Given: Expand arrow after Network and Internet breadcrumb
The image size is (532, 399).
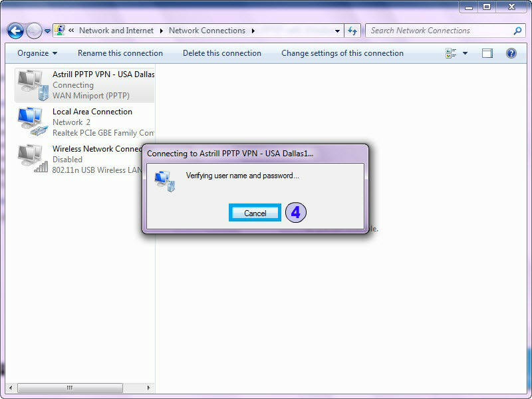Looking at the screenshot, I should [x=162, y=31].
